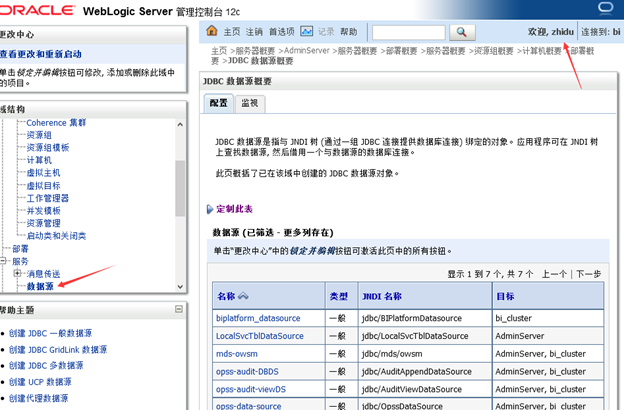Open opss-audit-viewDS data source
624x410 pixels.
pyautogui.click(x=251, y=389)
